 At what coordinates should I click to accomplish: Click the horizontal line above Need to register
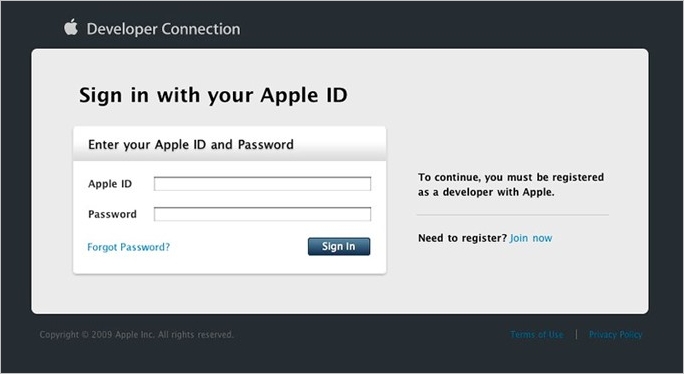513,215
